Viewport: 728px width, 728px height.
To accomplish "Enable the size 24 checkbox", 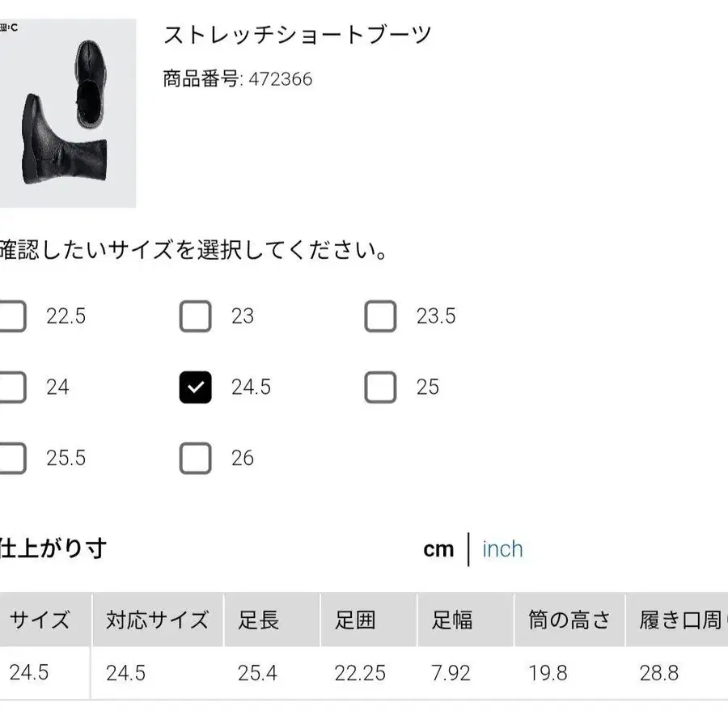I will 10,387.
